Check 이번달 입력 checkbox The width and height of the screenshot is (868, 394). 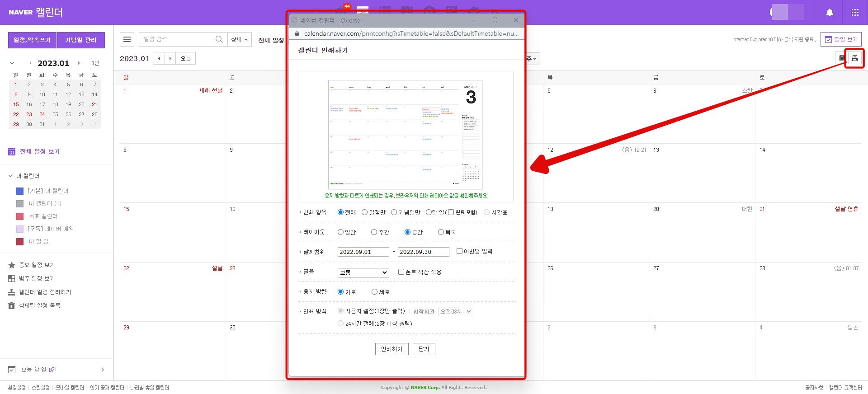459,251
